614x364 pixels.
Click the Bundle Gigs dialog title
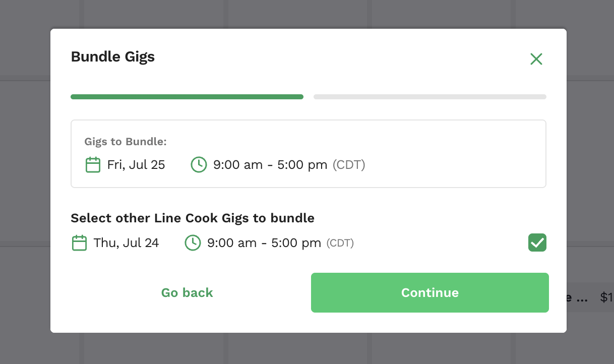113,56
